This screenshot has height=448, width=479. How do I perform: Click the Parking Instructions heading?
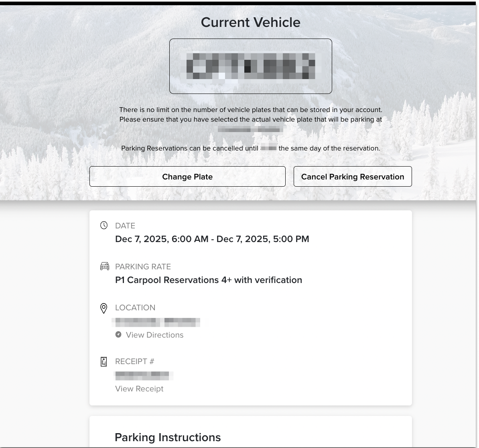pos(168,437)
